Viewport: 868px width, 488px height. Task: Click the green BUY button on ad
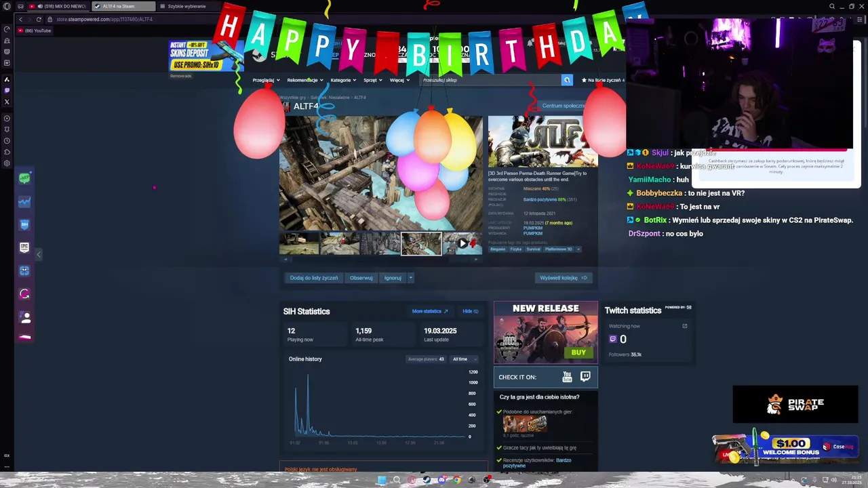[578, 352]
